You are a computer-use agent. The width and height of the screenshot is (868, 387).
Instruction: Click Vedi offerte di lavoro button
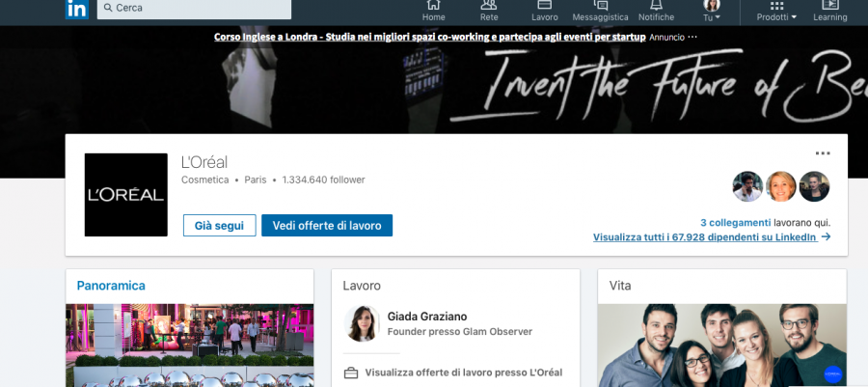coord(327,225)
